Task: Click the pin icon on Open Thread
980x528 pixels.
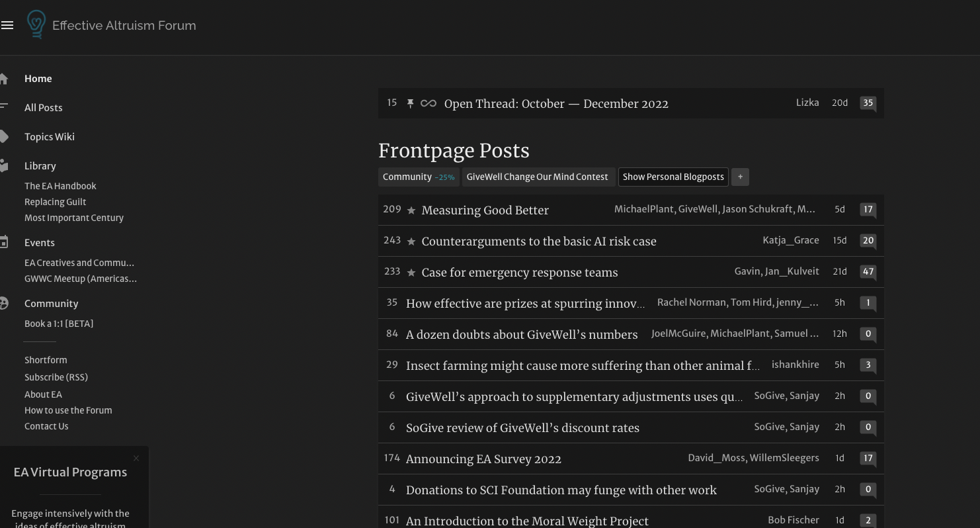Action: coord(410,103)
